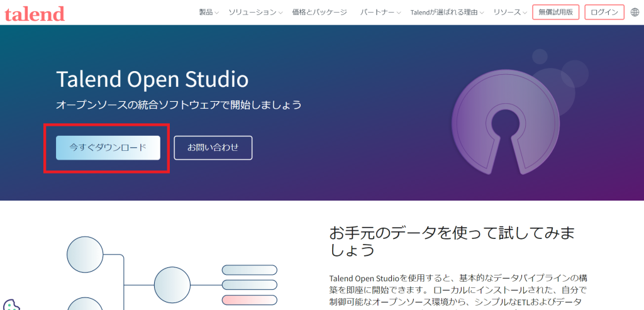Expand the 製品 menu
The height and width of the screenshot is (310, 644).
click(x=209, y=13)
